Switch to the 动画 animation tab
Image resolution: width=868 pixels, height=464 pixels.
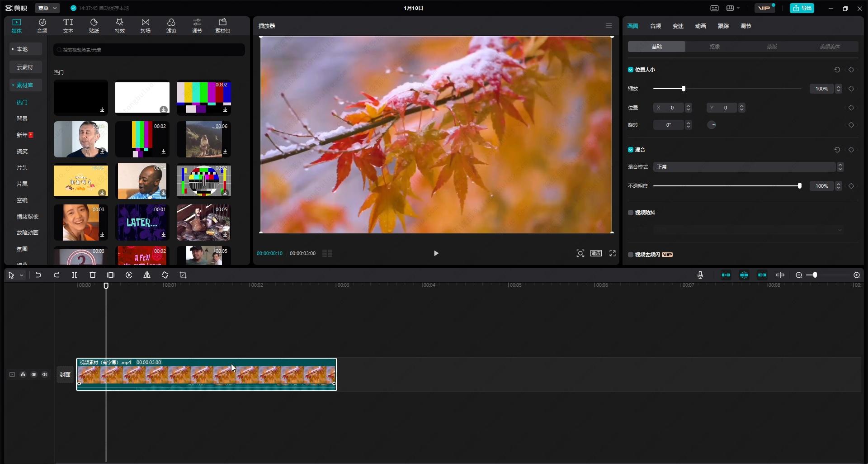click(x=700, y=26)
